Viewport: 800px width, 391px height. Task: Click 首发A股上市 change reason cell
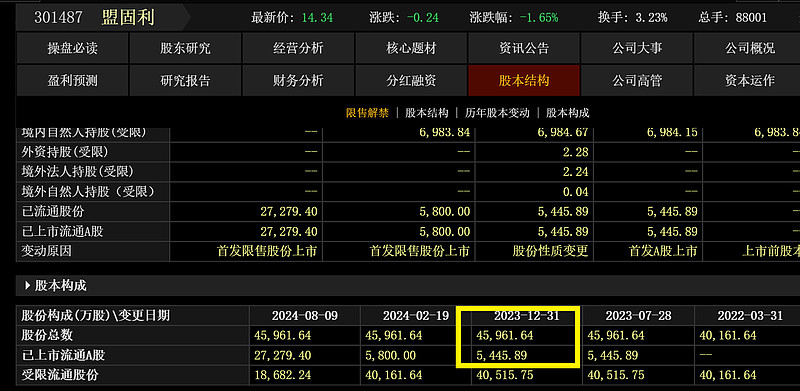[x=663, y=251]
